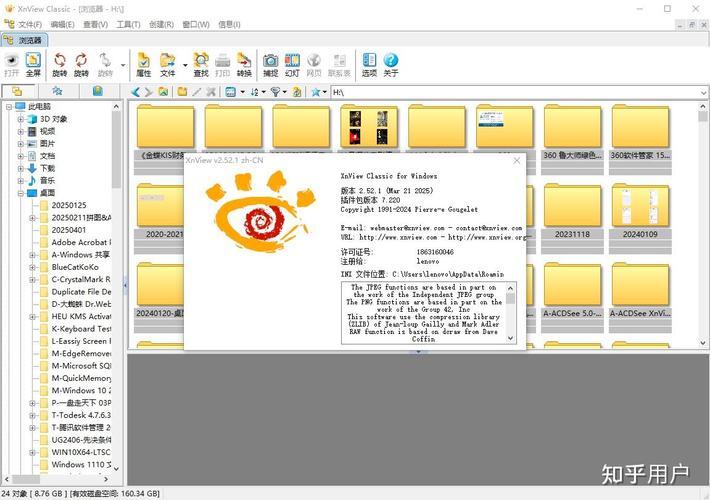Open the 查看(V) menu

(x=96, y=23)
